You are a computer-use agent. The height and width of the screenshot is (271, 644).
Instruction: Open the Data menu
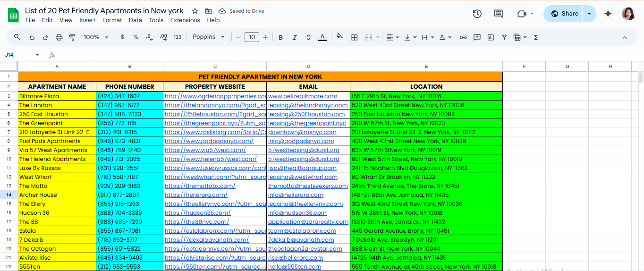[x=136, y=20]
